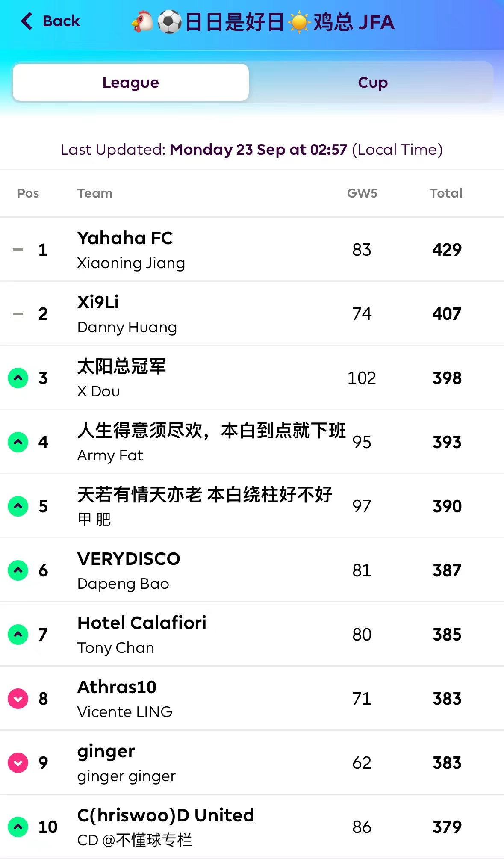This screenshot has width=504, height=859.
Task: Click green up arrow beside rank 4
Action: tap(18, 442)
